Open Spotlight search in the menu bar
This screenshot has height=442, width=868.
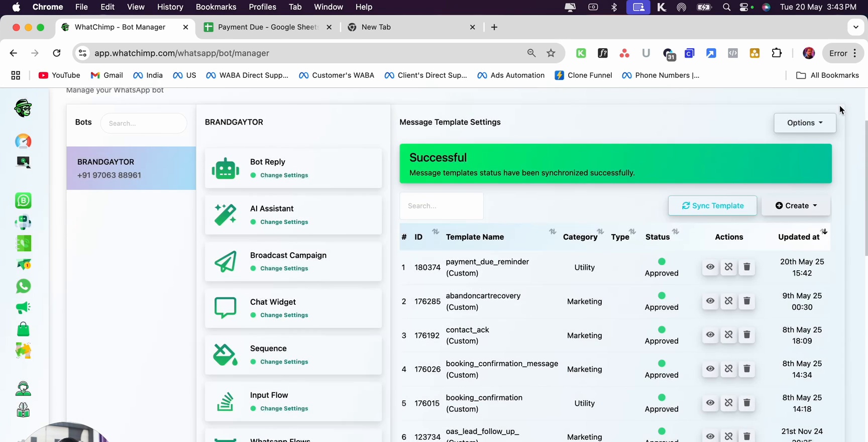[726, 7]
